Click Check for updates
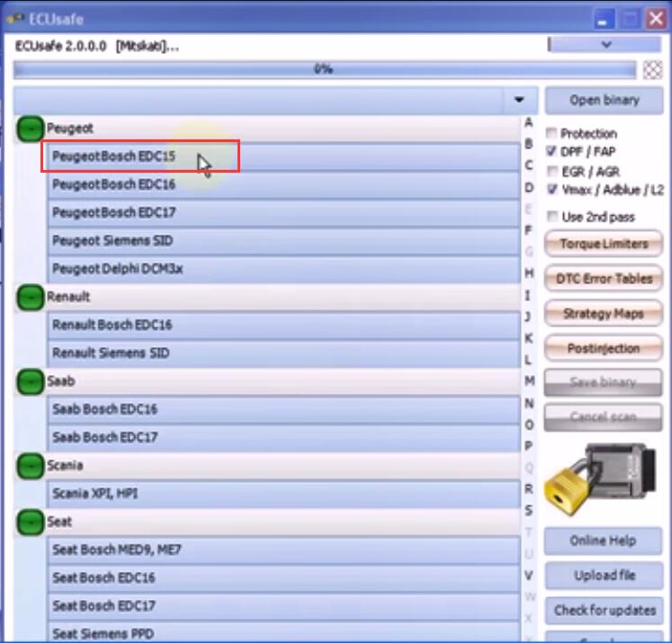The width and height of the screenshot is (672, 643). [605, 610]
